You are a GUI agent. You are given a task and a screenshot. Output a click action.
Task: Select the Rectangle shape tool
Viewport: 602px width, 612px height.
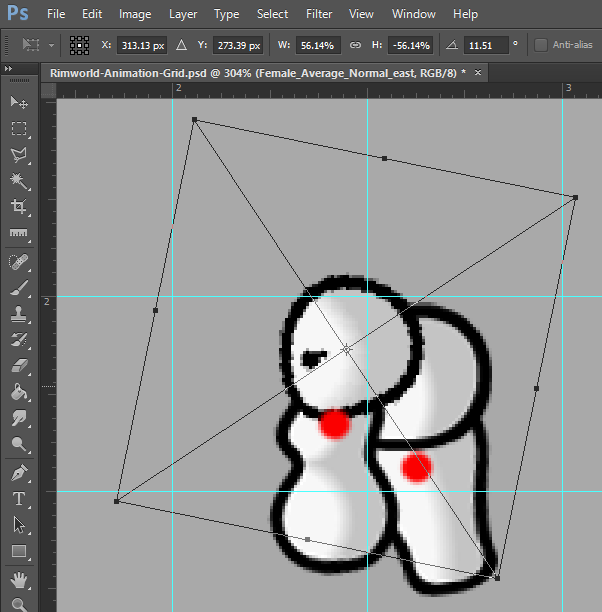click(x=19, y=551)
